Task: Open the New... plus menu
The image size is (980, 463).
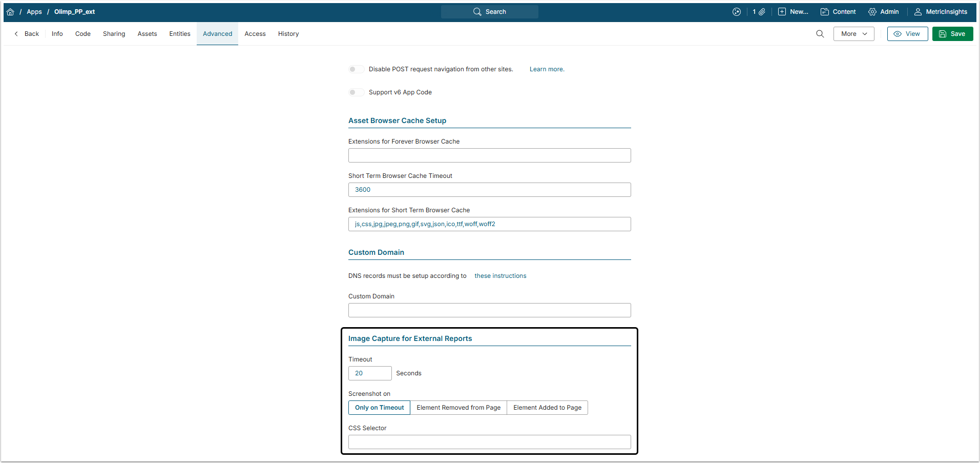Action: [x=793, y=12]
